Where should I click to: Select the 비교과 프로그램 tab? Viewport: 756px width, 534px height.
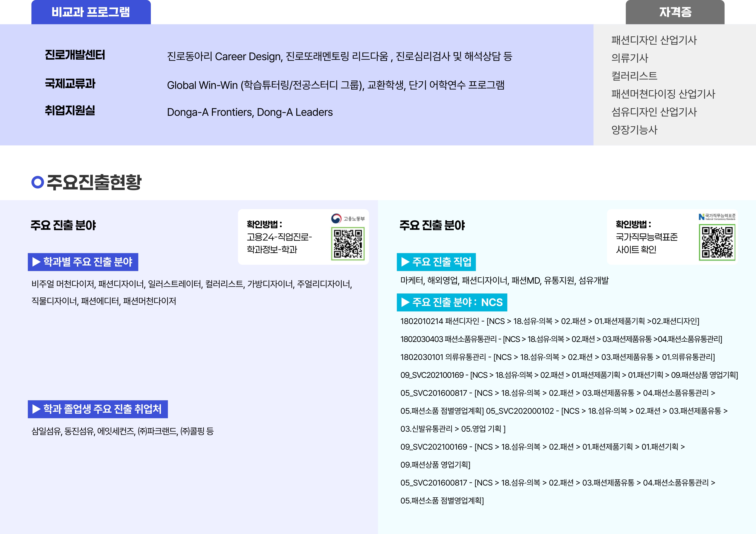(x=91, y=12)
